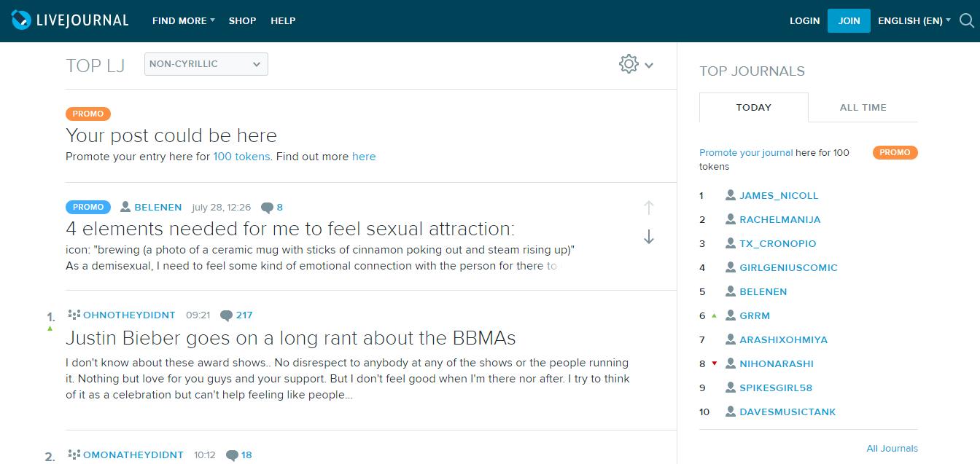This screenshot has height=464, width=980.
Task: Open NIHONARASHI journal
Action: click(x=777, y=363)
